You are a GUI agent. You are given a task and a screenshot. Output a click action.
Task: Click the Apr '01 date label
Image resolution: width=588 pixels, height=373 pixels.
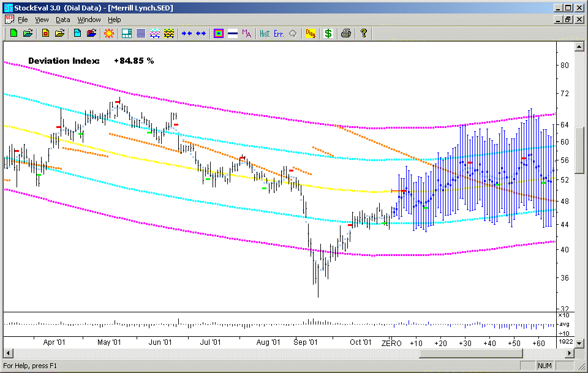pyautogui.click(x=54, y=342)
